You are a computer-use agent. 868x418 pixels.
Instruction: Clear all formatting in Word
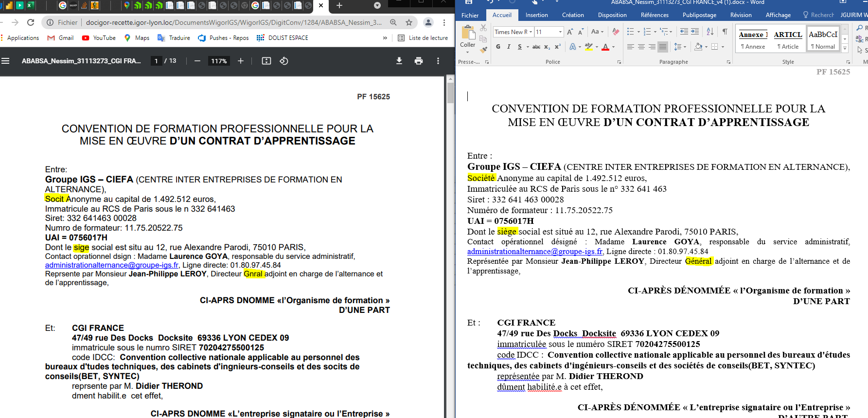tap(616, 32)
